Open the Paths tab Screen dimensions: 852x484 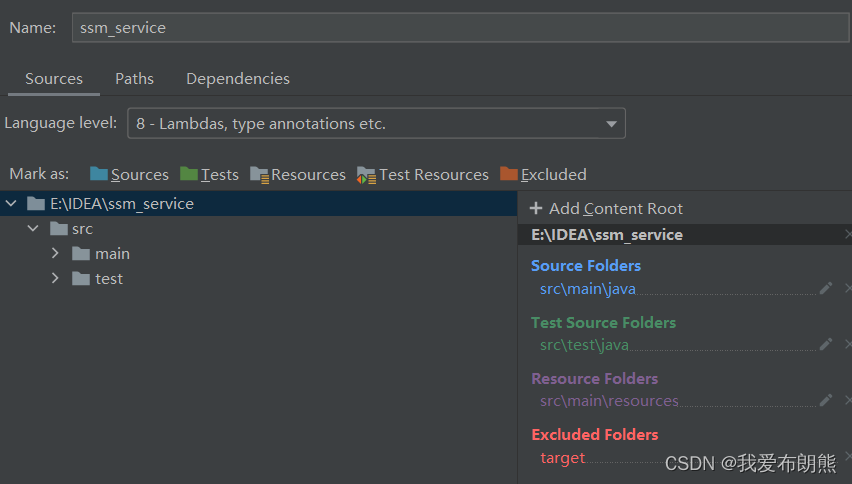[134, 79]
